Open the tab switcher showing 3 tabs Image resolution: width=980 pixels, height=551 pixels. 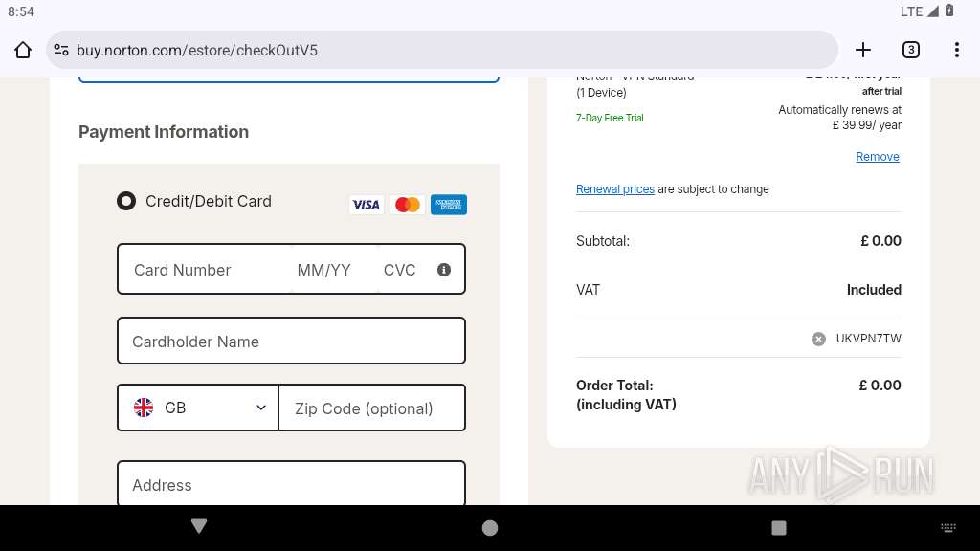click(x=911, y=50)
